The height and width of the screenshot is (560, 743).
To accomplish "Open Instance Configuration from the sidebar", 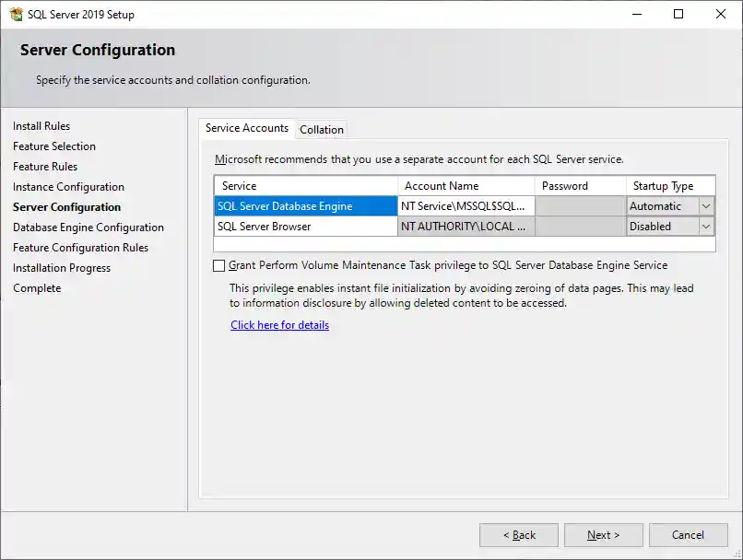I will 68,186.
